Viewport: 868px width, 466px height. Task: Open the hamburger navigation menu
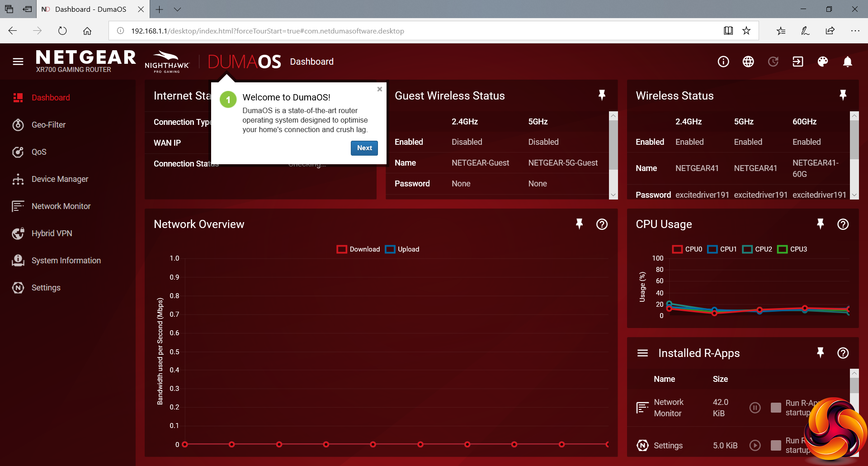18,62
